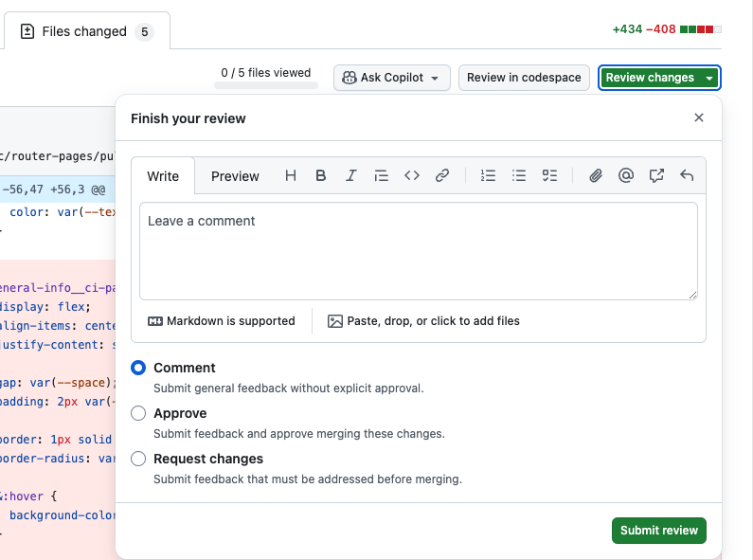Close the Finish your review dialog
The height and width of the screenshot is (560, 753).
pos(699,117)
